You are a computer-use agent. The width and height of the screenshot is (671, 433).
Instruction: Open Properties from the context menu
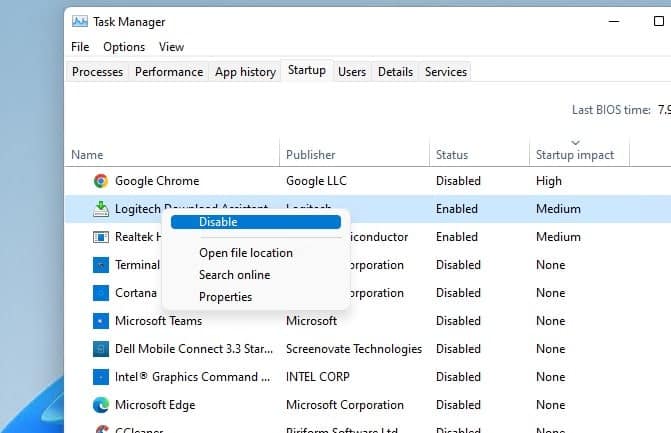(225, 297)
